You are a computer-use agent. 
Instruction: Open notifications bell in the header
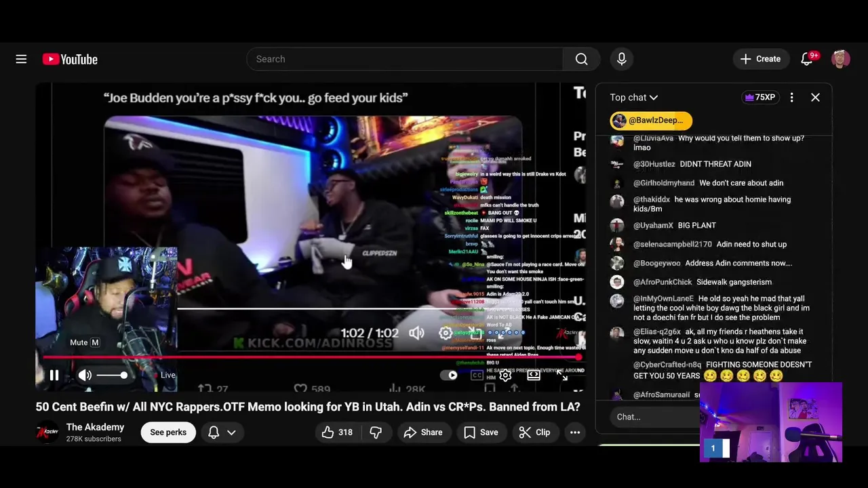pos(806,59)
